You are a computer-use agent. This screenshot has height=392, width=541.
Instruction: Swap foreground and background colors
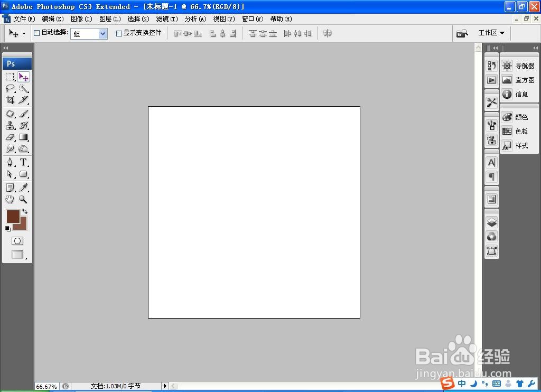[24, 211]
